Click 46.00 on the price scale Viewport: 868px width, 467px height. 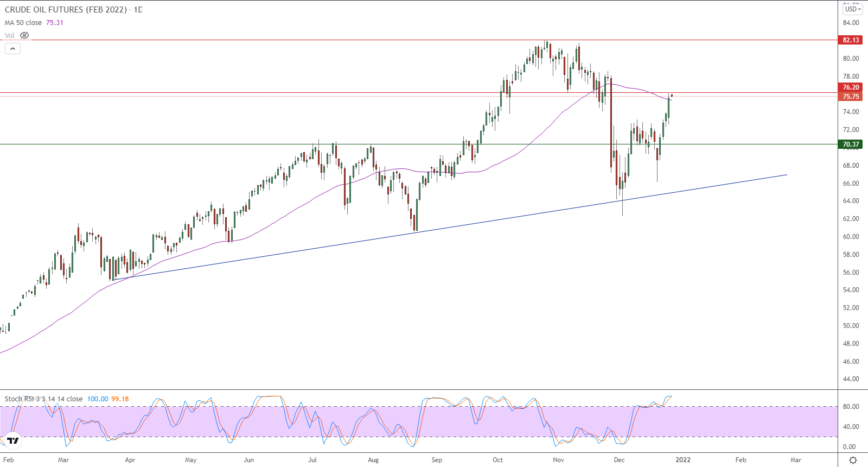tap(851, 362)
